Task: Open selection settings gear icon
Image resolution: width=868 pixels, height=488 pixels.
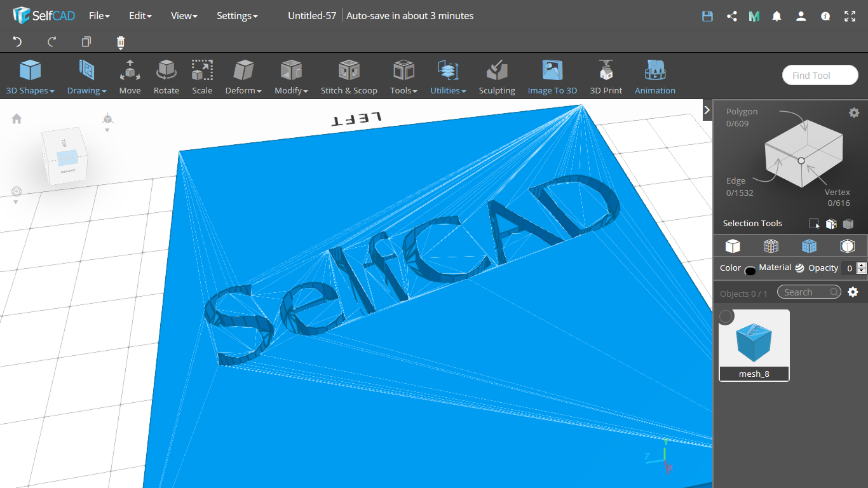Action: click(x=854, y=112)
